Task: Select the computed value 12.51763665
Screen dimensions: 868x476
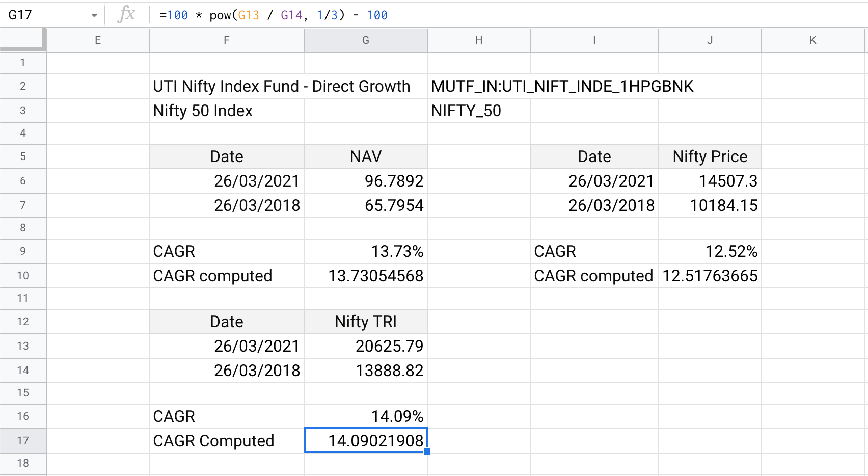Action: pos(710,276)
